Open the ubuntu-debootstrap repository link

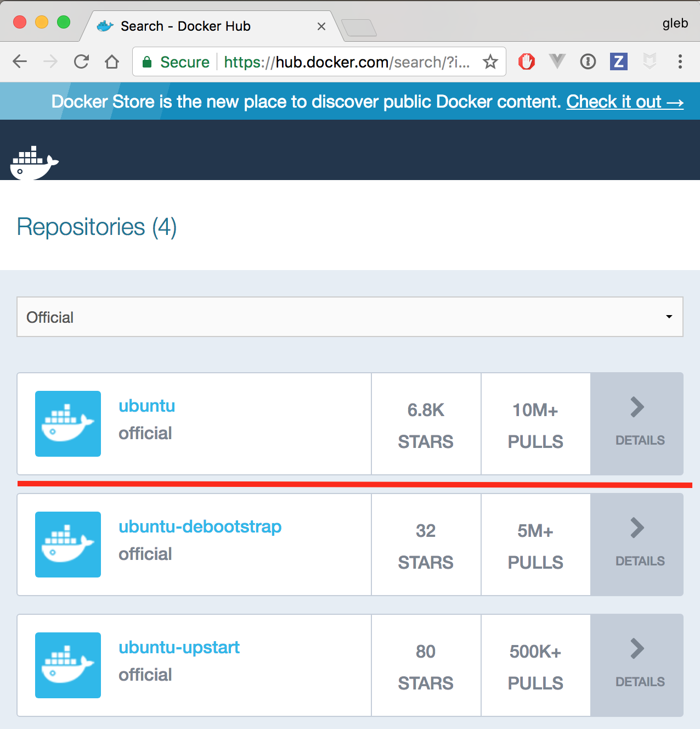[x=200, y=526]
